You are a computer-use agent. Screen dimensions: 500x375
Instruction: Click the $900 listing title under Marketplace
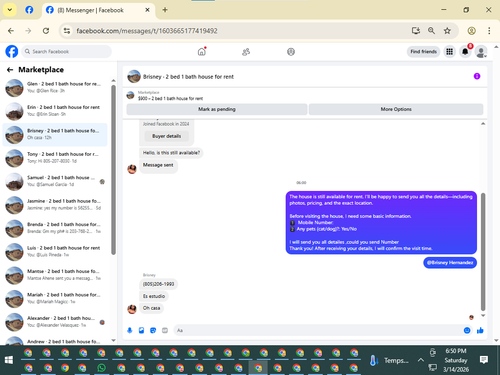point(170,98)
